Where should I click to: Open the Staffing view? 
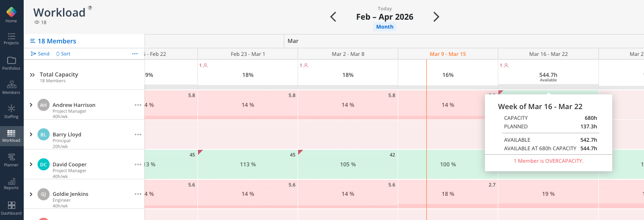(x=12, y=111)
